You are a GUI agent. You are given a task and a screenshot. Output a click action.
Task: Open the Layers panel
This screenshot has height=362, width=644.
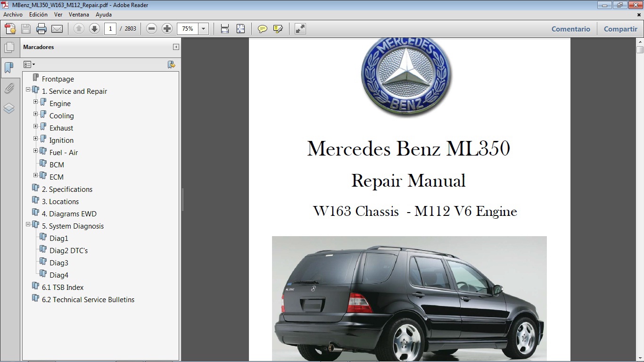10,108
